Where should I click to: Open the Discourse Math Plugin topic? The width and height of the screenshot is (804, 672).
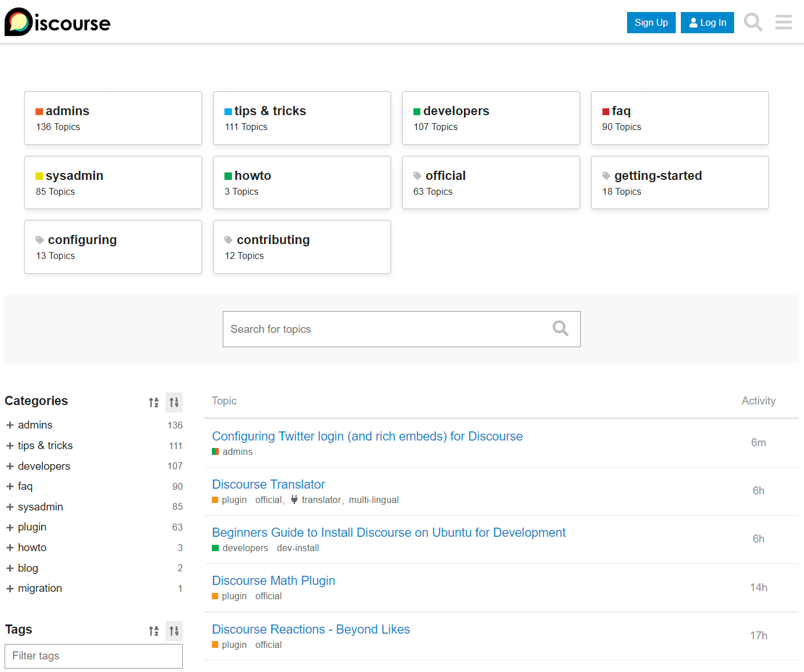[273, 580]
